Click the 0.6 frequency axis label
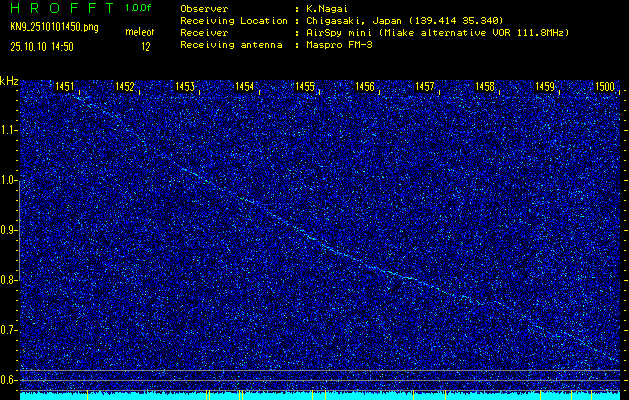This screenshot has width=629, height=400. click(9, 380)
